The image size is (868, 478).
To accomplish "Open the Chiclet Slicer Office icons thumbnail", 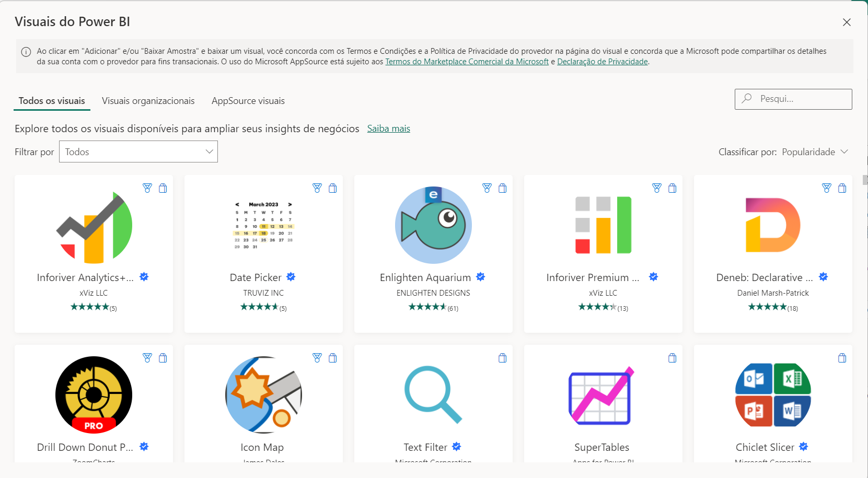I will pos(773,395).
